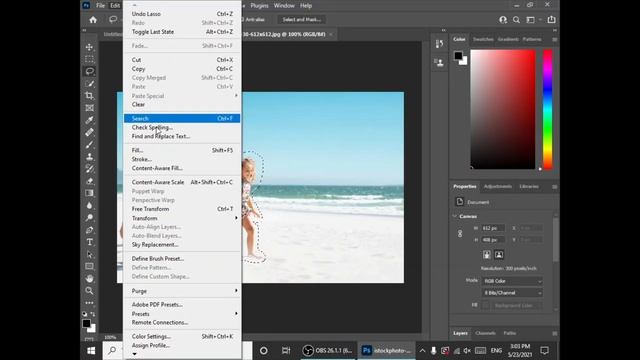The image size is (640, 360).
Task: Select the Path Selection tool
Action: point(89,254)
